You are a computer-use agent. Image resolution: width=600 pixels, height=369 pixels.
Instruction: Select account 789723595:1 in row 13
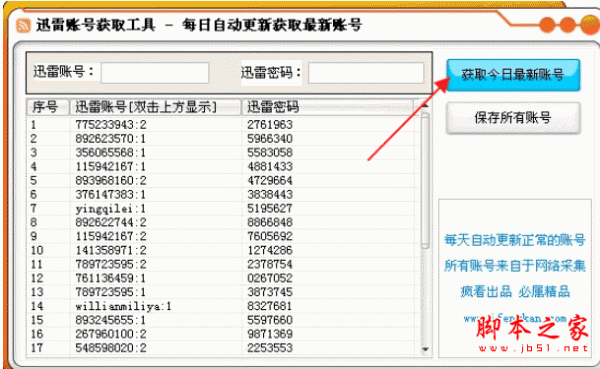(x=110, y=292)
